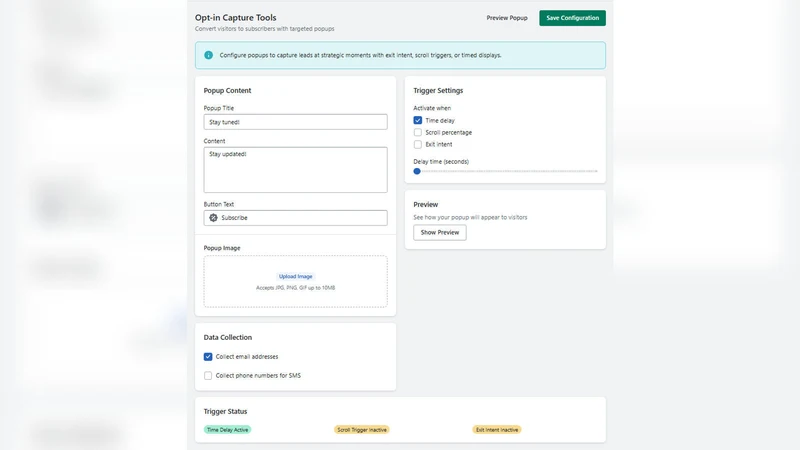The height and width of the screenshot is (450, 800).
Task: Click the Trigger Settings card heading
Action: point(438,90)
